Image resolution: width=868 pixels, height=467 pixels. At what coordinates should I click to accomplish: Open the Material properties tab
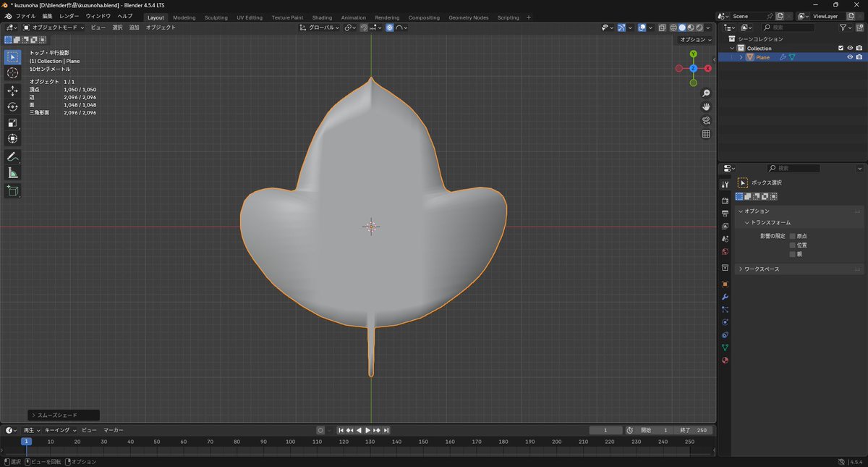pyautogui.click(x=725, y=360)
